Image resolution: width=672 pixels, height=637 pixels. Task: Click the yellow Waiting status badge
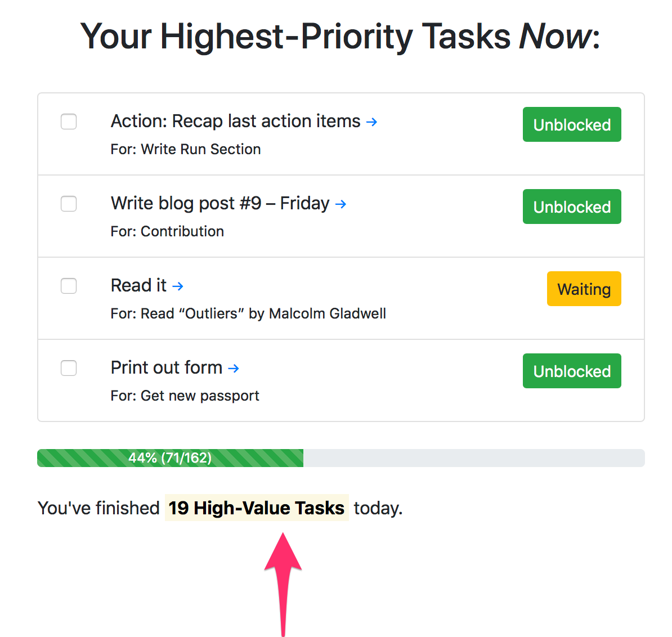(584, 289)
